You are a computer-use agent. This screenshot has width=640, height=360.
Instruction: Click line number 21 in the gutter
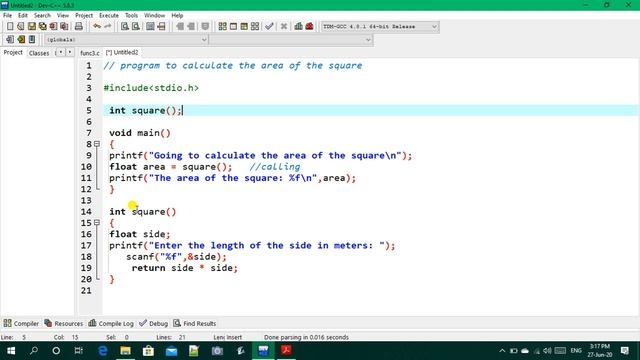point(86,291)
